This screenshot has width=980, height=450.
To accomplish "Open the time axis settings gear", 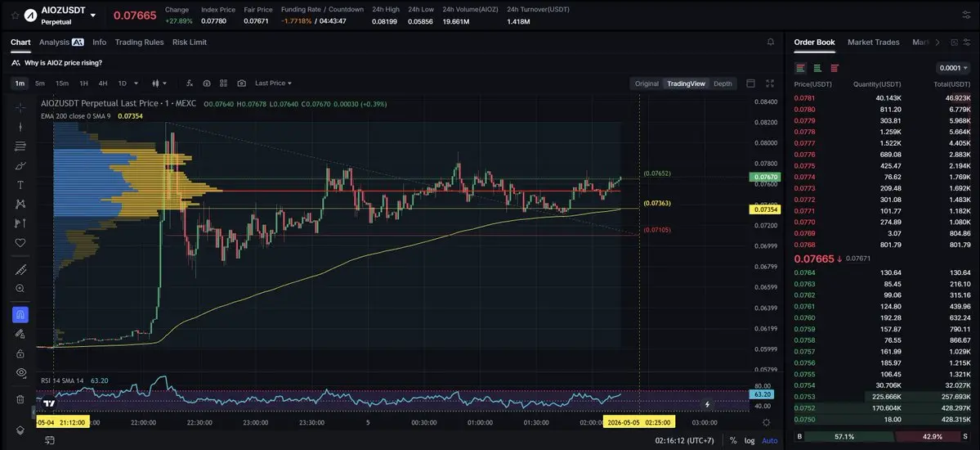I will point(766,422).
